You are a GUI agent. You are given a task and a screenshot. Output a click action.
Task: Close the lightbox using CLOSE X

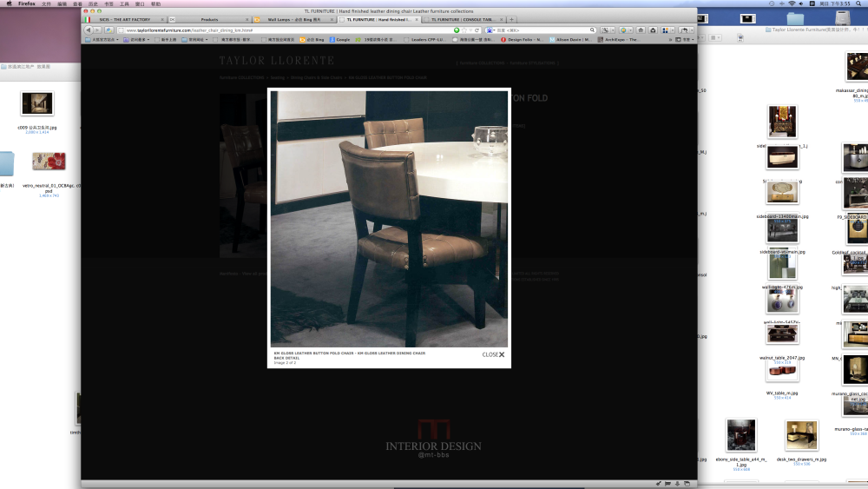[493, 354]
